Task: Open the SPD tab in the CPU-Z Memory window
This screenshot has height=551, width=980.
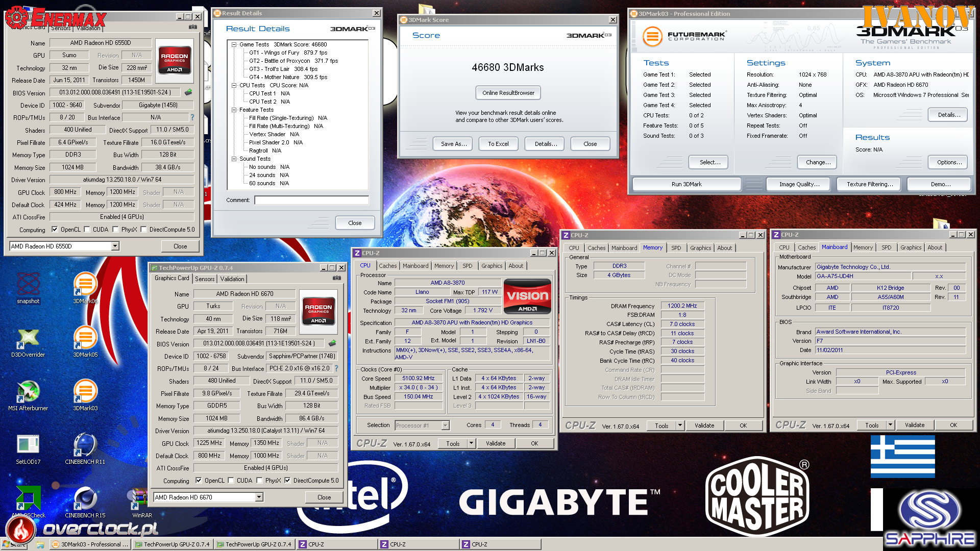Action: pos(676,248)
